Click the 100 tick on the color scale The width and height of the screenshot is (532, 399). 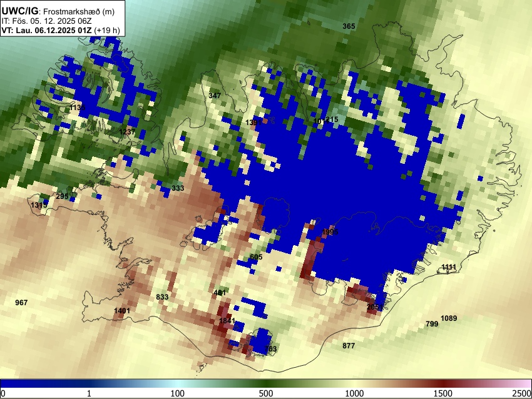178,393
